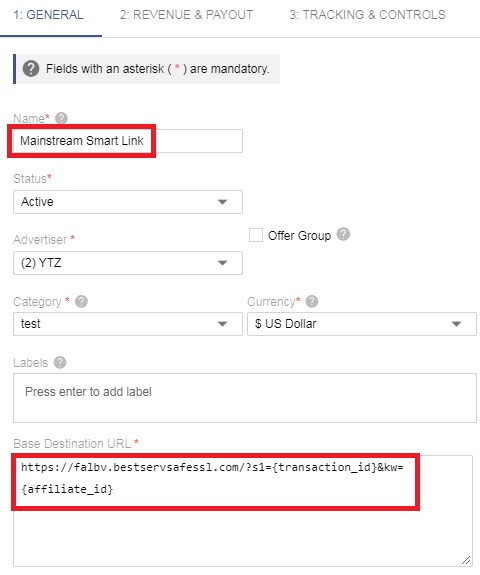The image size is (480, 575).
Task: Expand the Category dropdown showing test
Action: coord(128,324)
